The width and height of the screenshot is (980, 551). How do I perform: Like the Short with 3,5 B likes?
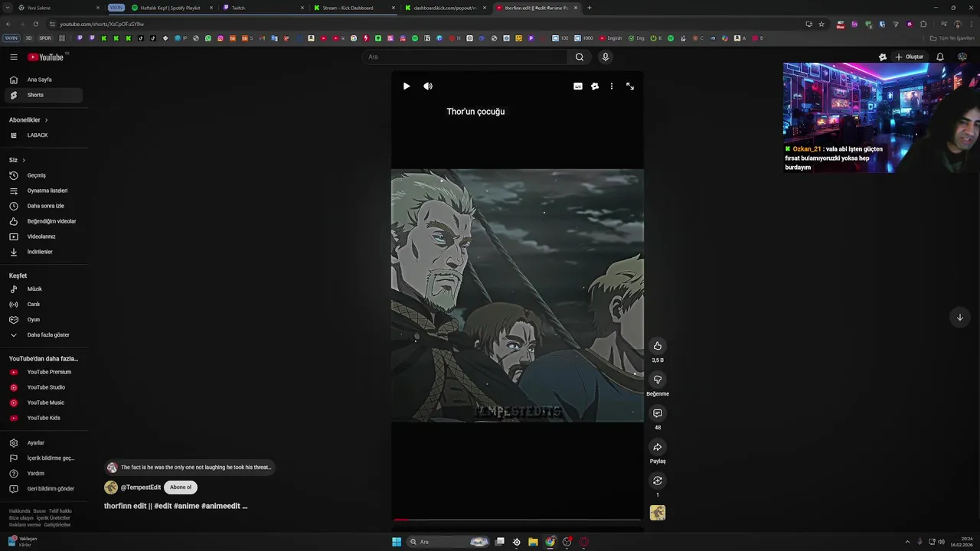coord(657,346)
